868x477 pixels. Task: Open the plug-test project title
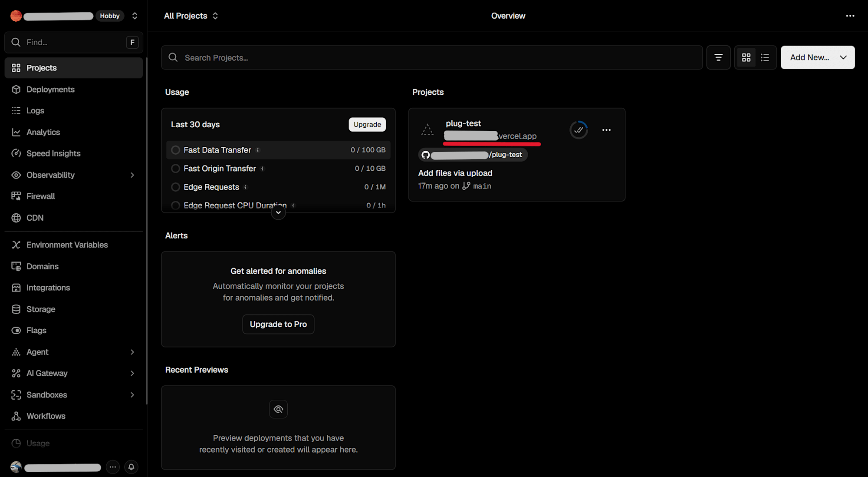click(463, 123)
